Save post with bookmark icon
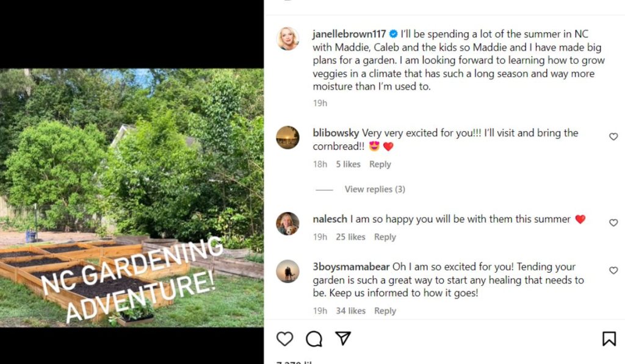The height and width of the screenshot is (364, 625). [x=609, y=339]
